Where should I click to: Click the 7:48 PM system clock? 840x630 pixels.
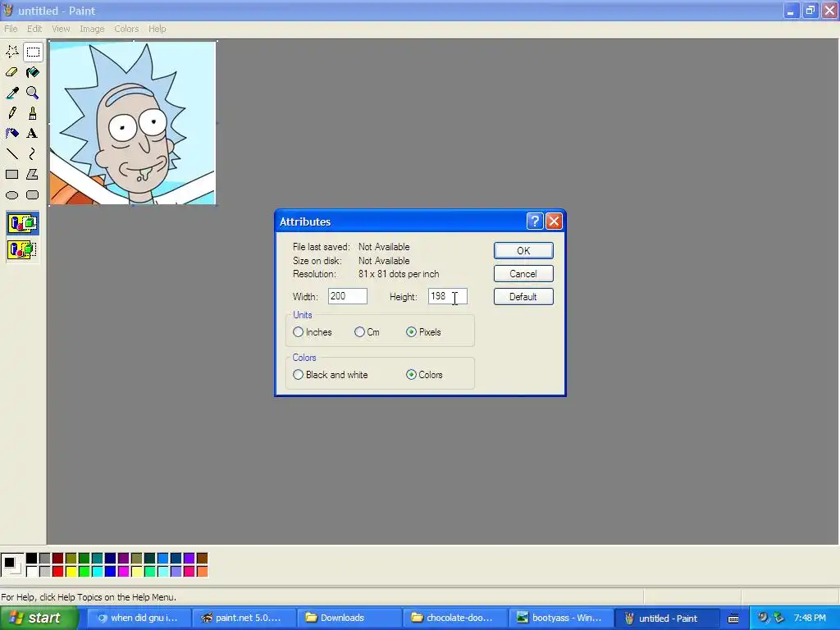pyautogui.click(x=810, y=619)
